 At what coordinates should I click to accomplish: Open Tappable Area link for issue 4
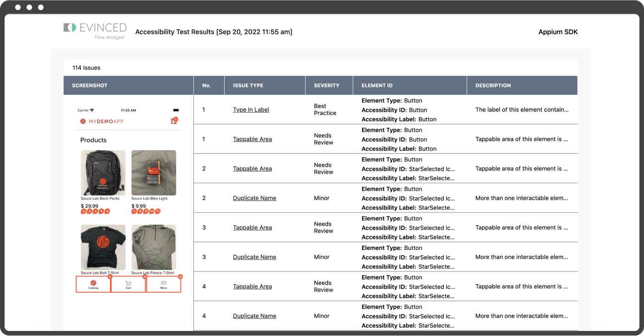pyautogui.click(x=252, y=287)
